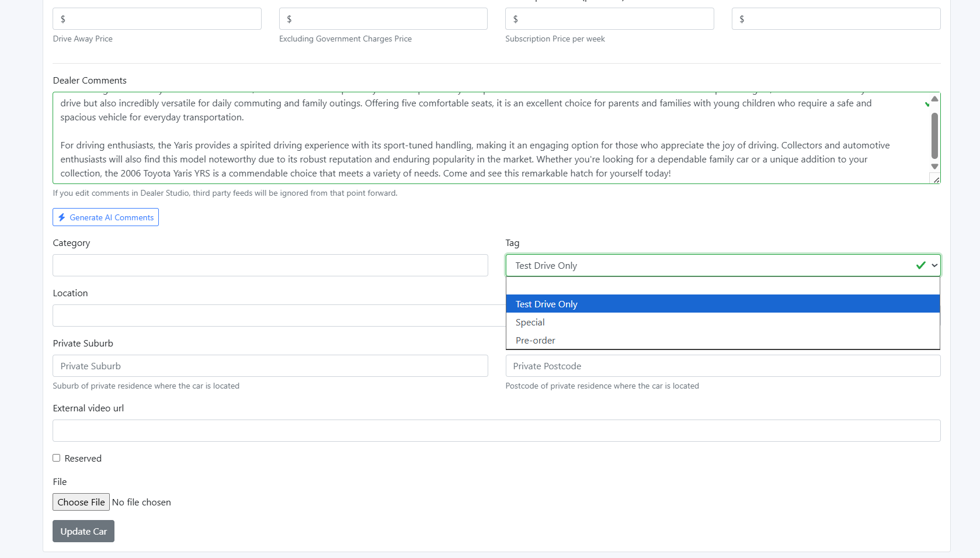Click the Dealer Comments scroll up arrow

click(934, 99)
